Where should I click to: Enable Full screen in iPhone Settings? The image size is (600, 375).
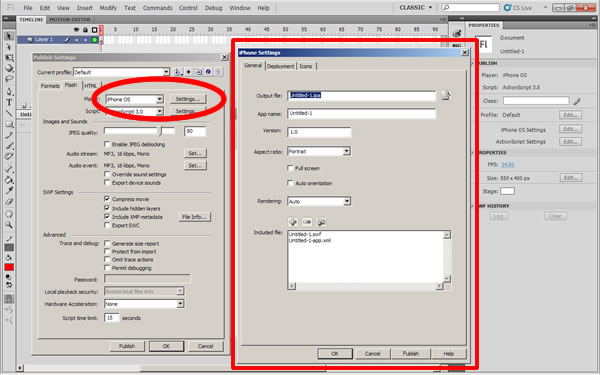click(290, 168)
